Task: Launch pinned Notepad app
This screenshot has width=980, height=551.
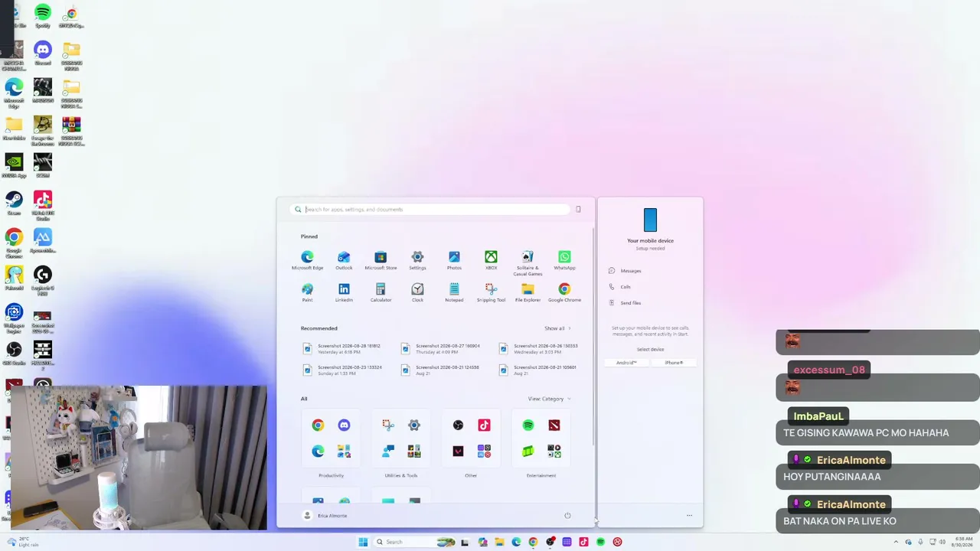Action: [454, 292]
